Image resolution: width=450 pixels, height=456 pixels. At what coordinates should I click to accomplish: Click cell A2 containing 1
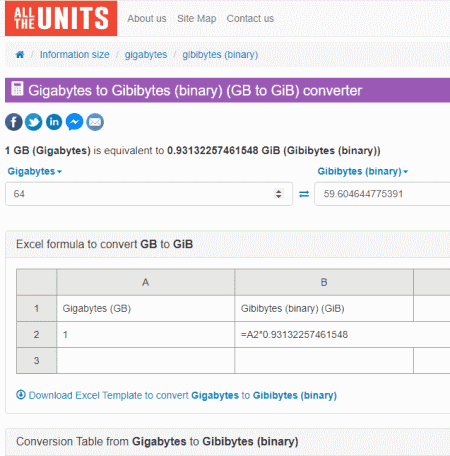146,334
